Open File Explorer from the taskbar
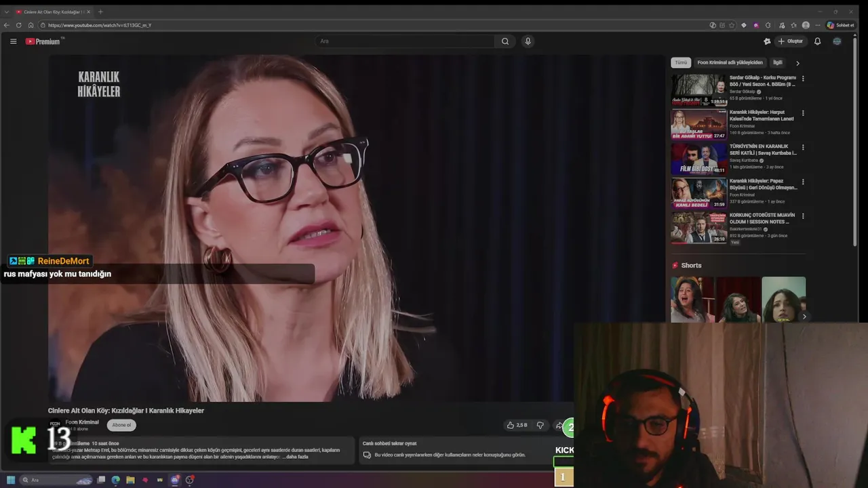The image size is (868, 488). (130, 480)
